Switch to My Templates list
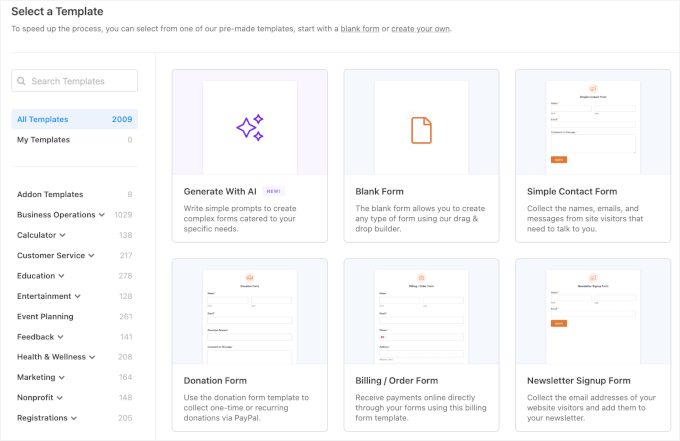The height and width of the screenshot is (441, 680). (43, 140)
